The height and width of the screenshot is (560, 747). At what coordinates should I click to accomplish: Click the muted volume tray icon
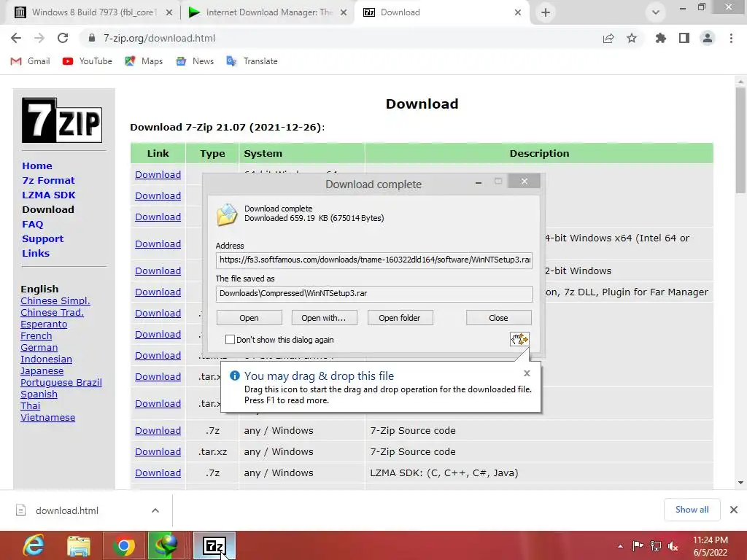click(x=673, y=545)
